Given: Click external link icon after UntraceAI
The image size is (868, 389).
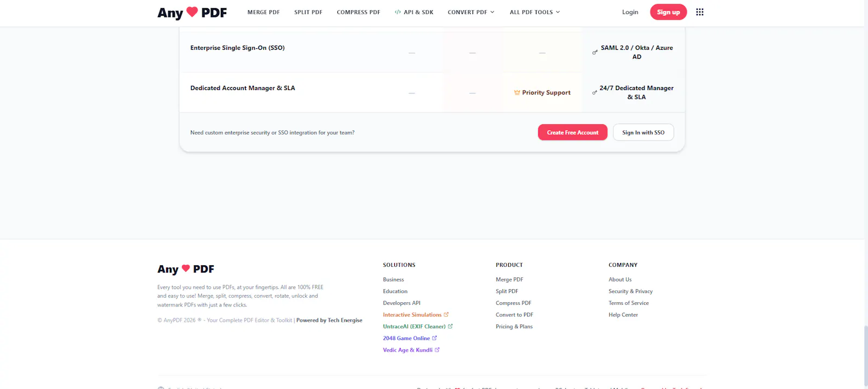Looking at the screenshot, I should pyautogui.click(x=450, y=327).
